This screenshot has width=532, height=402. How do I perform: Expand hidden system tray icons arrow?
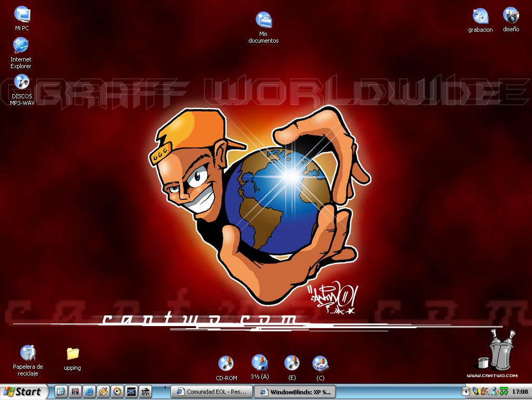[x=466, y=392]
